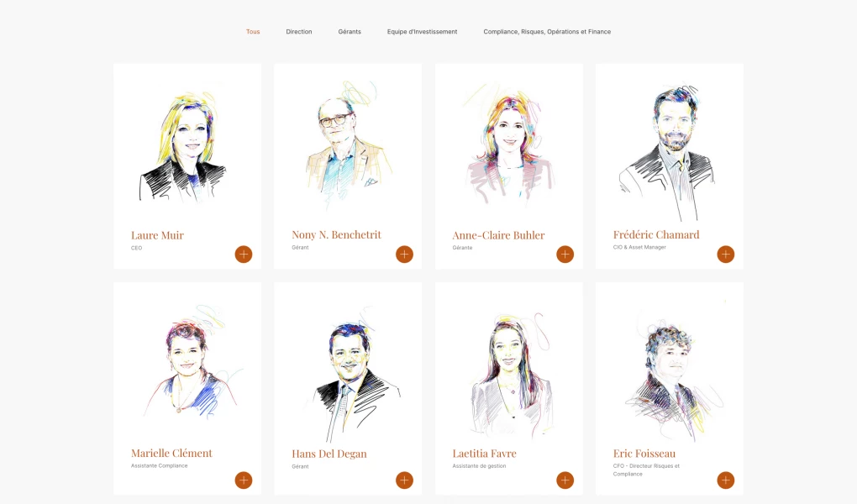
Task: Click the Laetitia Favre name text
Action: [484, 454]
